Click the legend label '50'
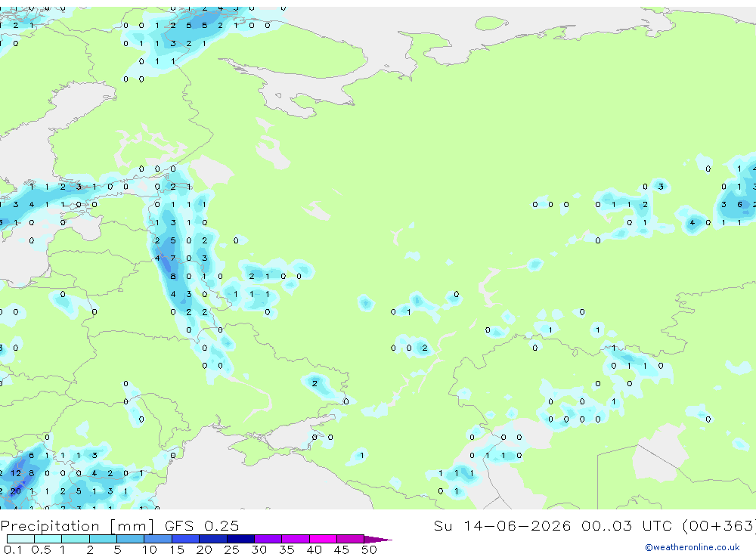 369,549
